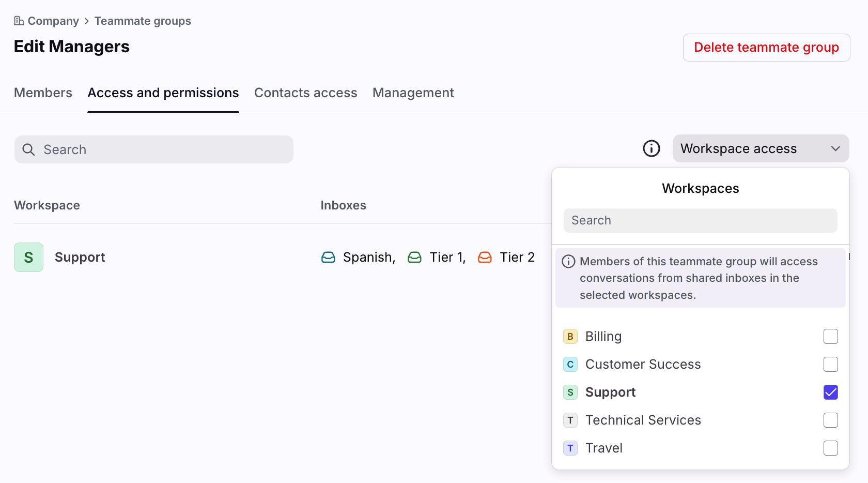This screenshot has height=483, width=868.
Task: Click the Spanish inbox icon
Action: tap(328, 258)
